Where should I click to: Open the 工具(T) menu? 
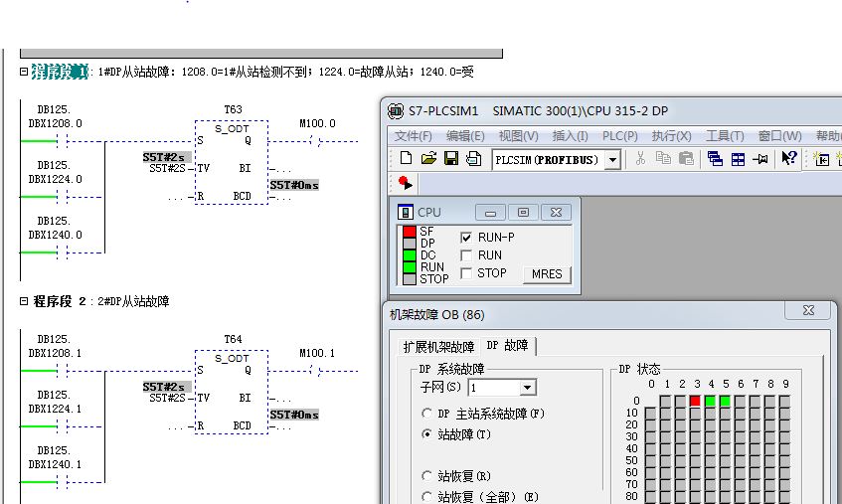tap(725, 136)
